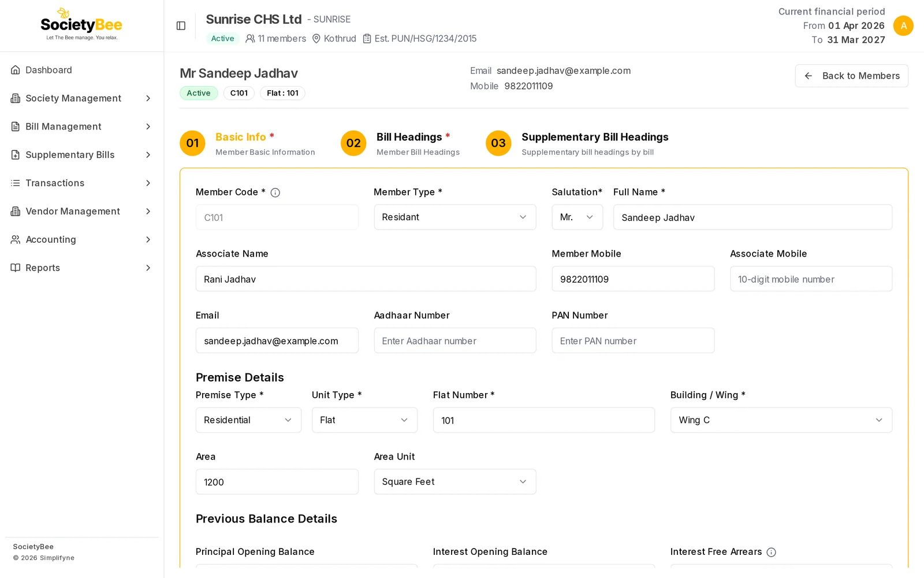Click the Associate Mobile field
Image resolution: width=924 pixels, height=578 pixels.
(811, 279)
